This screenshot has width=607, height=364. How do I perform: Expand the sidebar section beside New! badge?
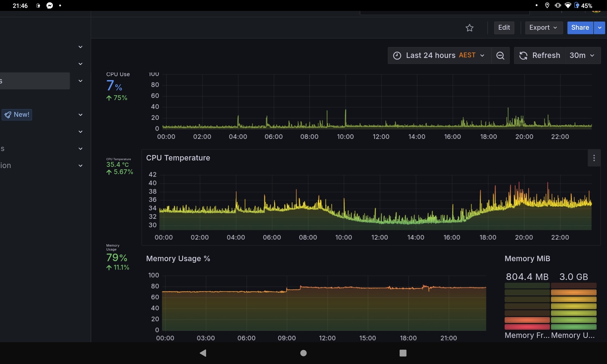[x=80, y=115]
